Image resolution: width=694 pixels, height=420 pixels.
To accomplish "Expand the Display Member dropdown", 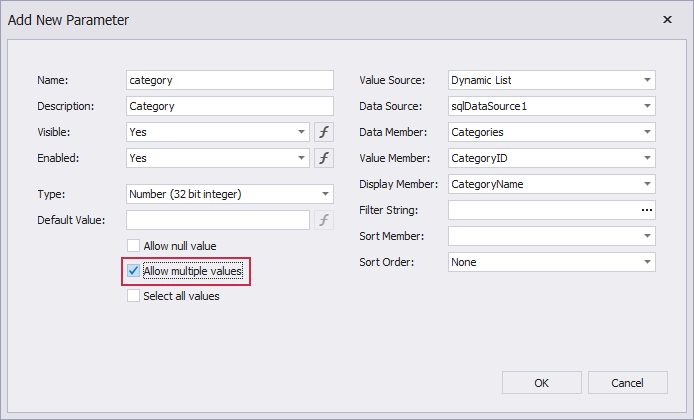I will click(647, 184).
